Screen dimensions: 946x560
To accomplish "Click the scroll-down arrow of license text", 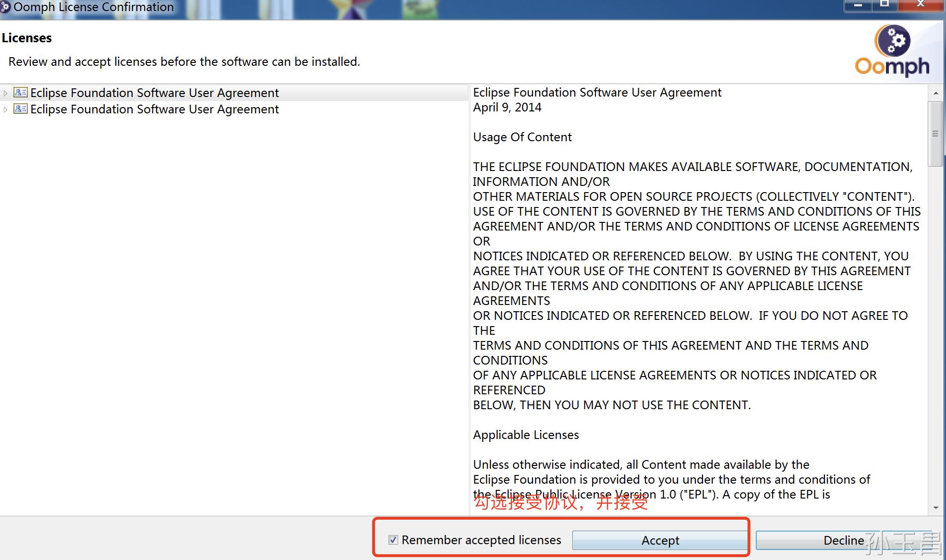I will pyautogui.click(x=935, y=508).
